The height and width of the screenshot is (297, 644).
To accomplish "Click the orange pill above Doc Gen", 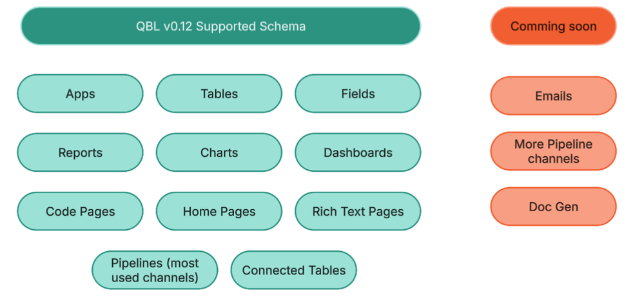I will [x=553, y=152].
